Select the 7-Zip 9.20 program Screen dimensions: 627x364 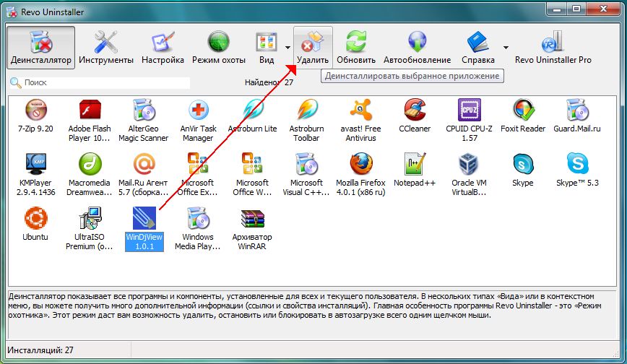click(35, 119)
